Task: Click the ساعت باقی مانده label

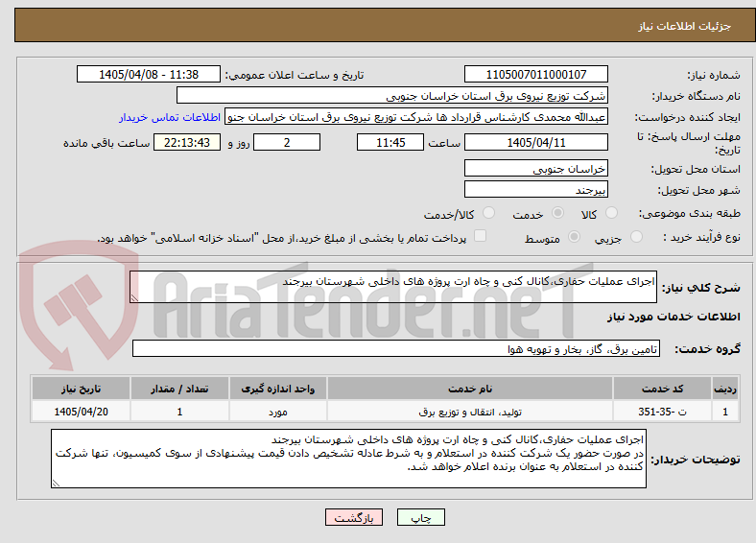Action: (x=106, y=143)
